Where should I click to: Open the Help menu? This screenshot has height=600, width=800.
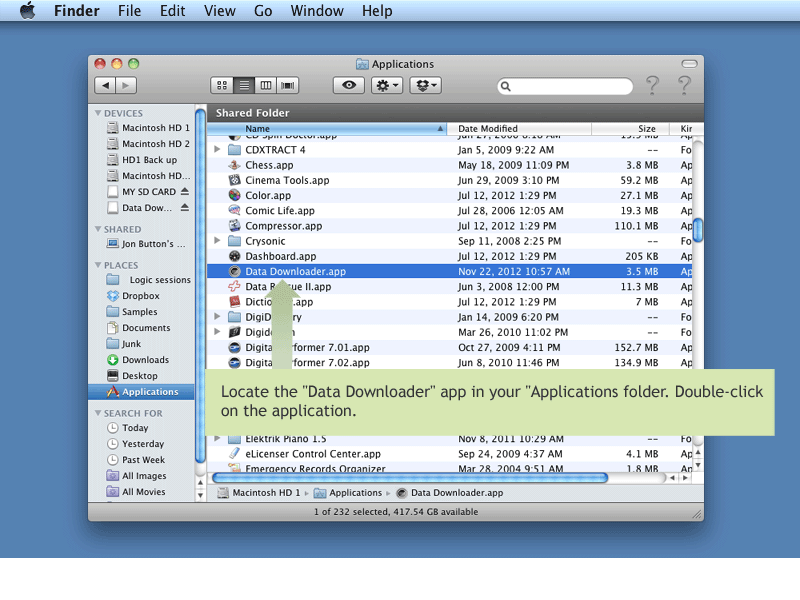[x=377, y=11]
